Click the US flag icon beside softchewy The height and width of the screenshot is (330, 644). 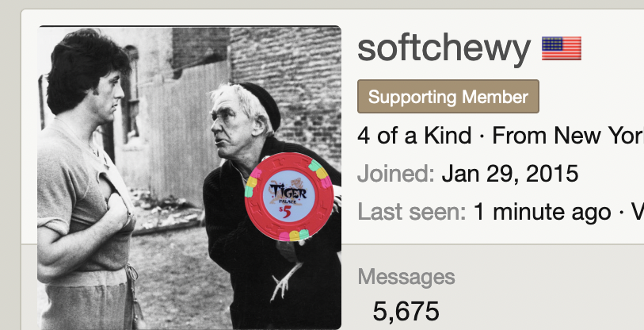point(562,48)
